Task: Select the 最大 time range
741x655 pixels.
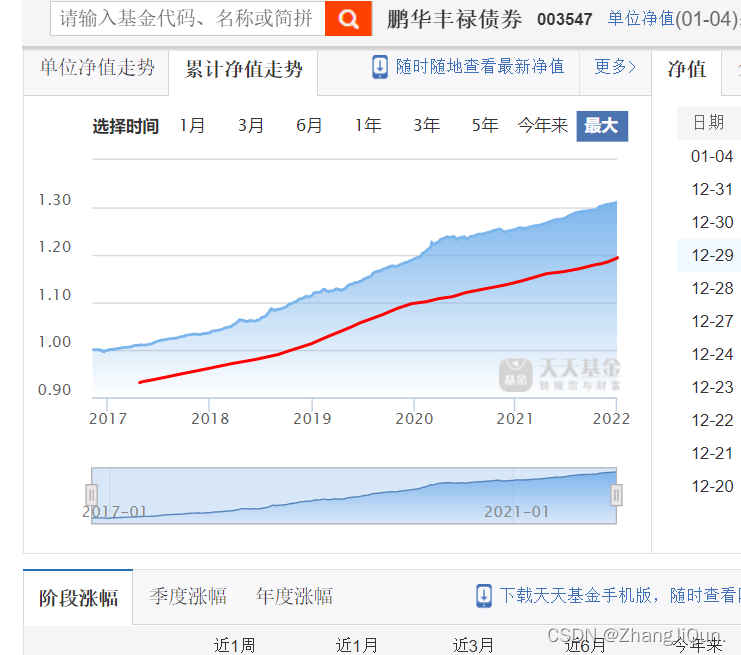Action: point(602,126)
